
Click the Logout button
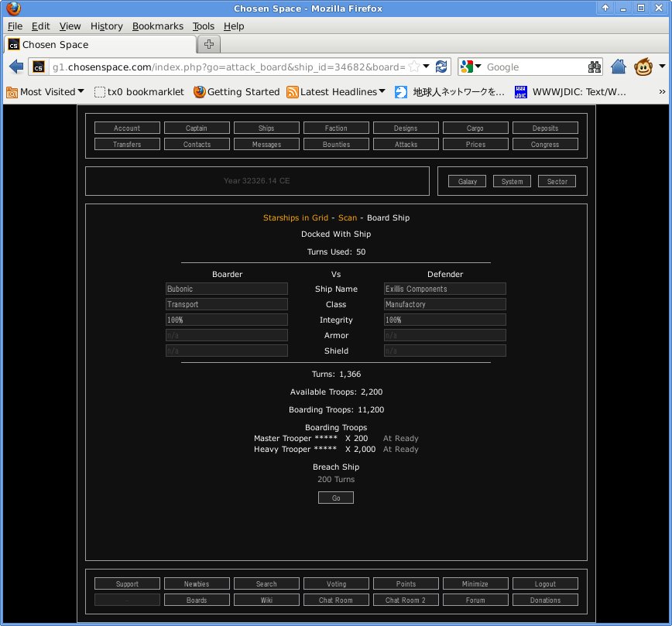545,583
